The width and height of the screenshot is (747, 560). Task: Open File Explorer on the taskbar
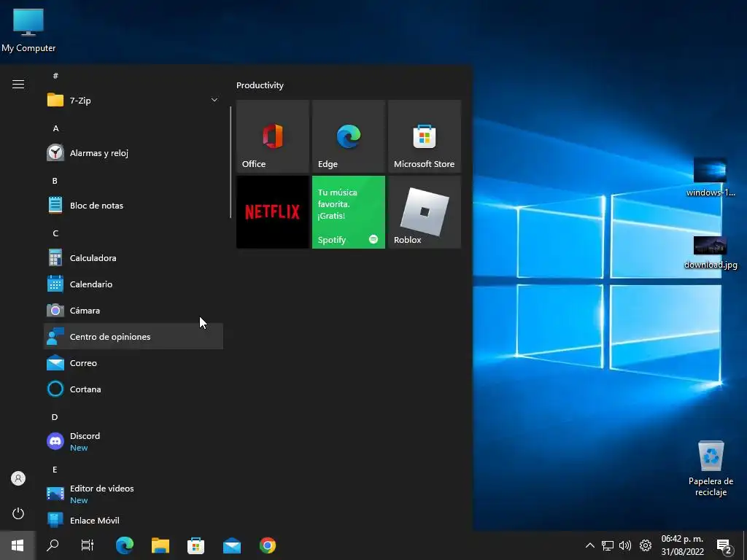pos(160,545)
